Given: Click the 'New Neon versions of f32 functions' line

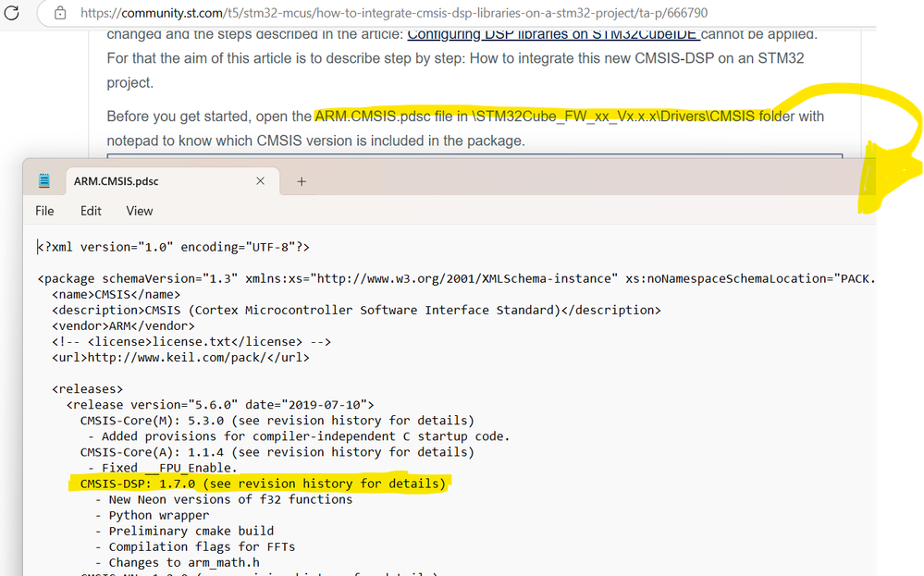Looking at the screenshot, I should click(224, 499).
